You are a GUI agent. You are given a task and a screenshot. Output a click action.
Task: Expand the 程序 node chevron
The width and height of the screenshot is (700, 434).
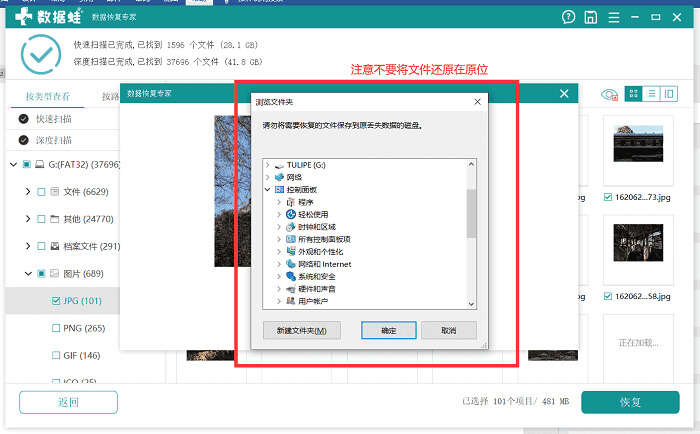(x=279, y=202)
